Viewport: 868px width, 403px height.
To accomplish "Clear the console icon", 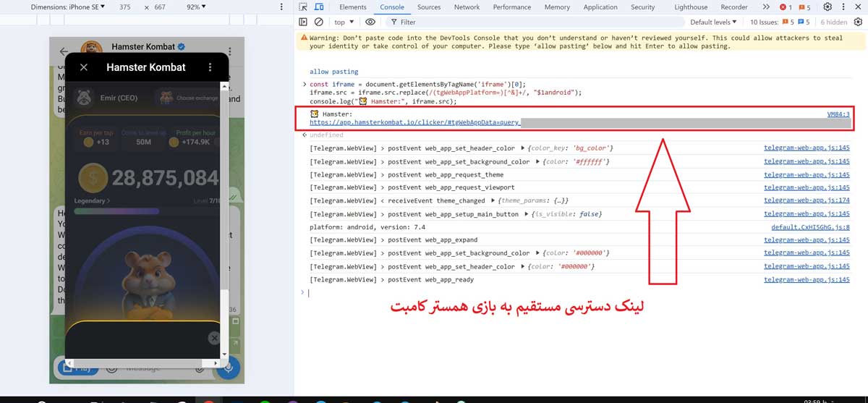I will [x=318, y=22].
